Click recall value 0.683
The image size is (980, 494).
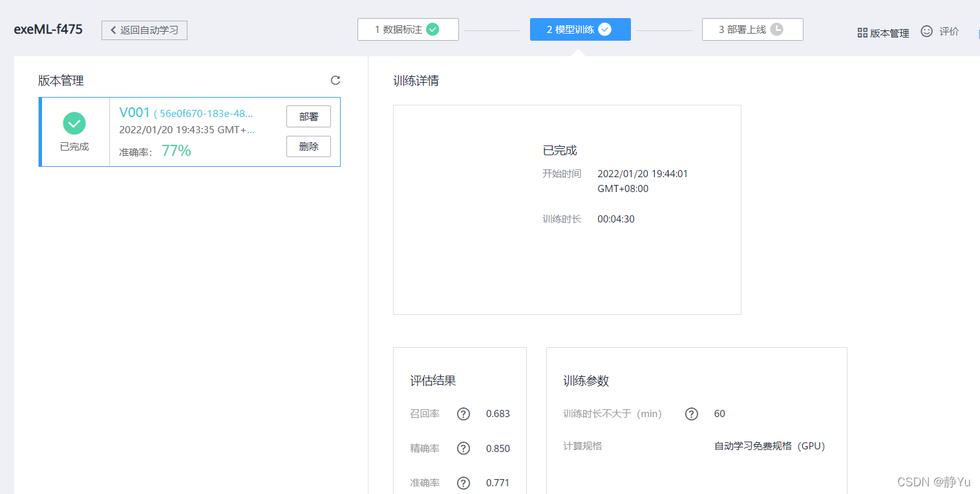(x=498, y=414)
